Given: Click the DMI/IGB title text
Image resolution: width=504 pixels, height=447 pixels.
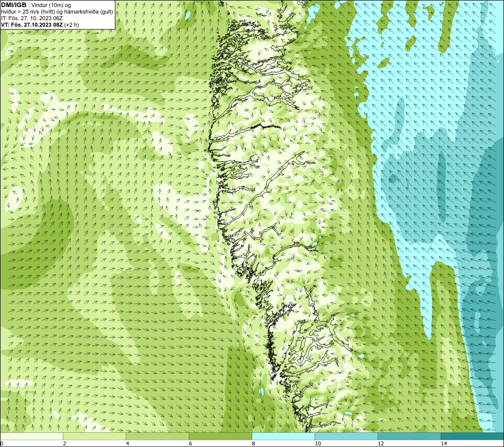Looking at the screenshot, I should coord(14,5).
